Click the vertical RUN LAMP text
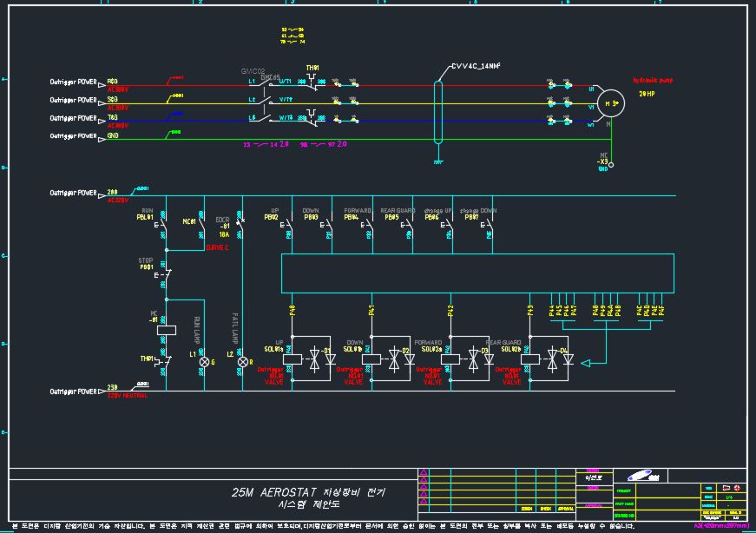 [x=197, y=330]
